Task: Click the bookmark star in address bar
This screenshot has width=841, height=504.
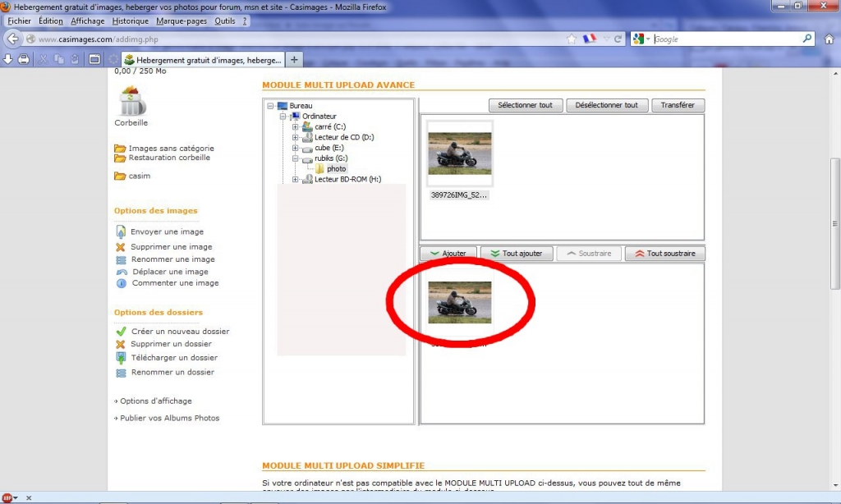Action: click(572, 39)
